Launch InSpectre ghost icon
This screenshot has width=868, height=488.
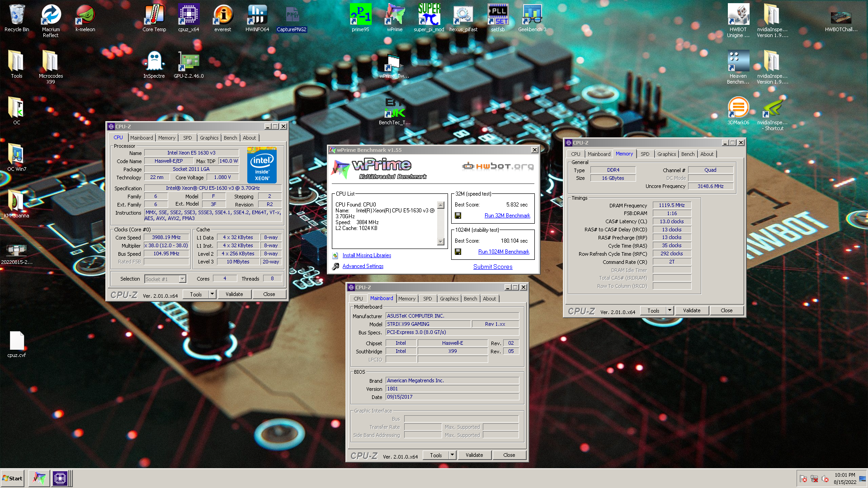(x=154, y=65)
